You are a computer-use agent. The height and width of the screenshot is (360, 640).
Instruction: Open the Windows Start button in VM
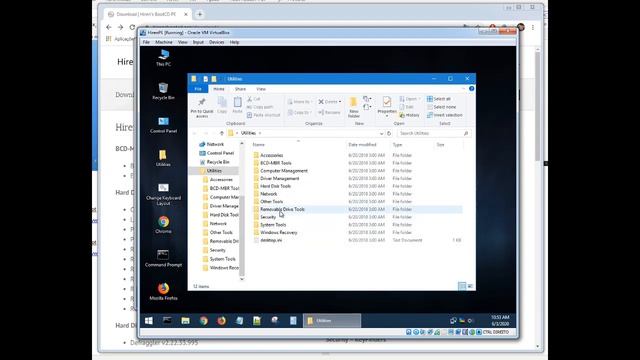tap(149, 321)
